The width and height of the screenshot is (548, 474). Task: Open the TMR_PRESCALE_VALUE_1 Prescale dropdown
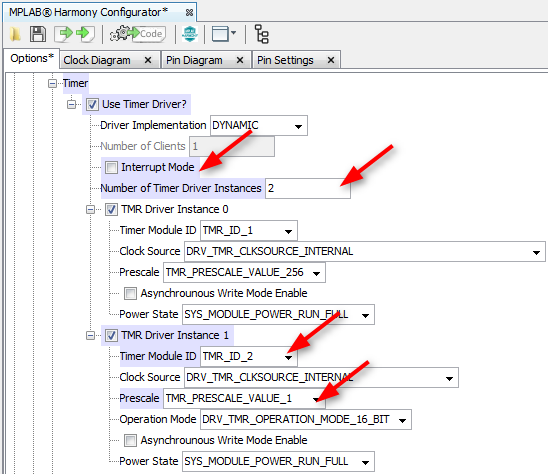coord(244,398)
